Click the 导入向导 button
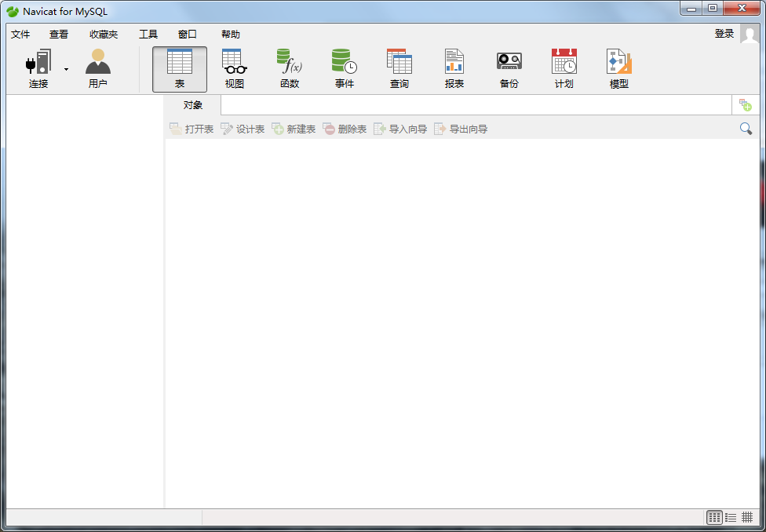The image size is (766, 532). (x=400, y=129)
